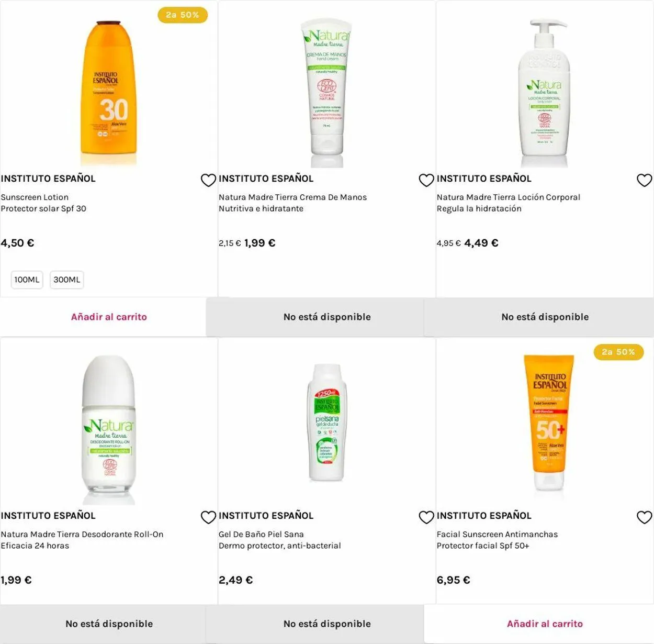654x644 pixels.
Task: Open Gel De Baño Piel Sana title link
Action: [261, 535]
